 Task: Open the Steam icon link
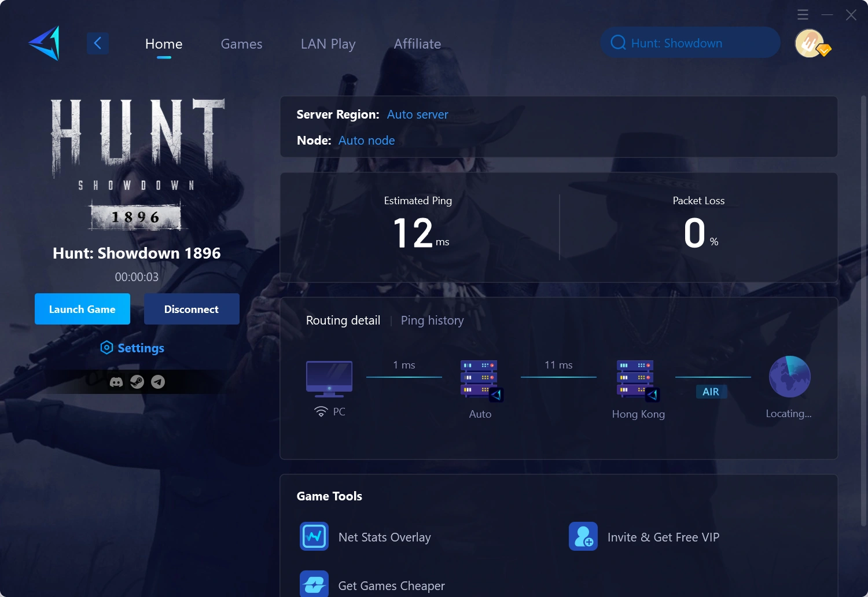(137, 382)
